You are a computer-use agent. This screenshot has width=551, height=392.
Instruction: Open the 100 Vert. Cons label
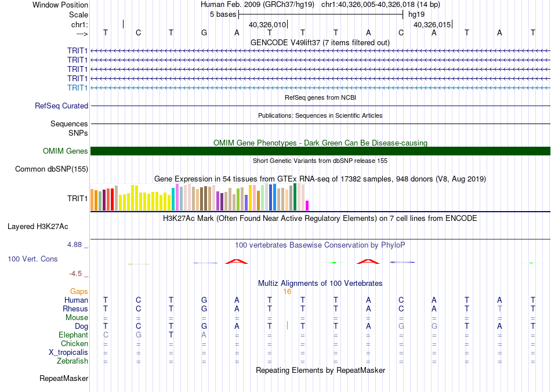click(32, 259)
